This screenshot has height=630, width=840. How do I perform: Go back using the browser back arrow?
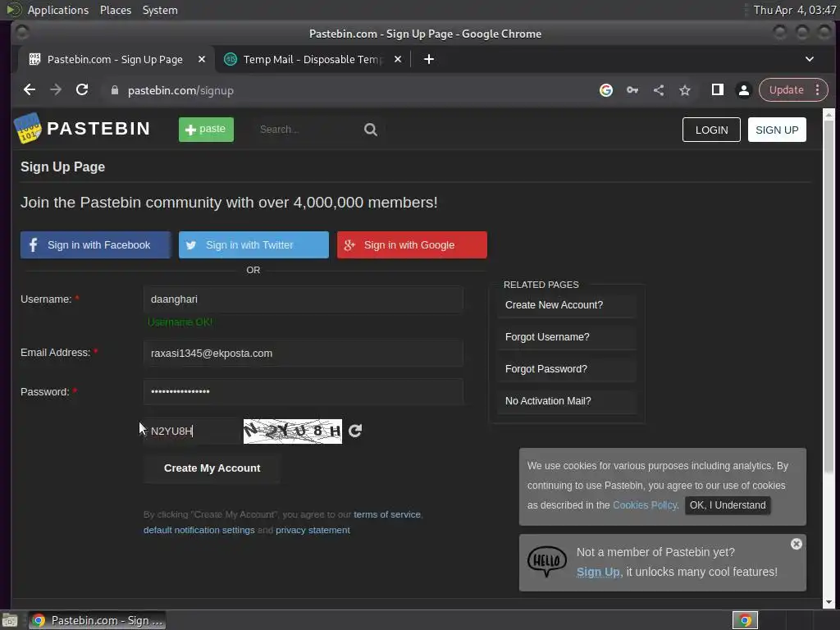[30, 90]
